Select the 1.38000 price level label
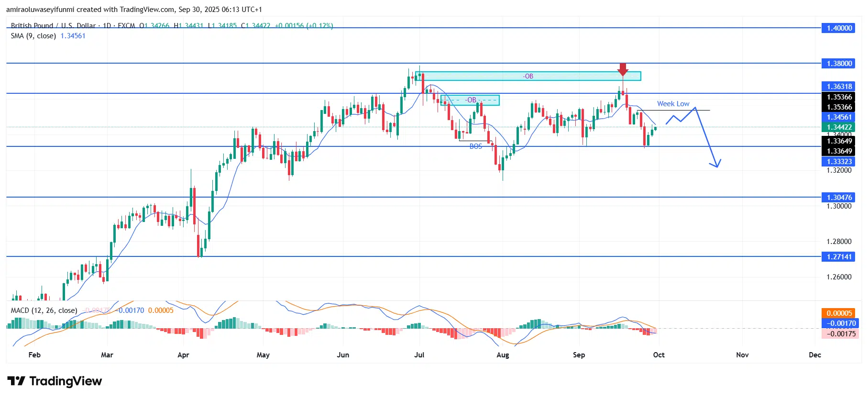The height and width of the screenshot is (399, 868). pyautogui.click(x=839, y=63)
